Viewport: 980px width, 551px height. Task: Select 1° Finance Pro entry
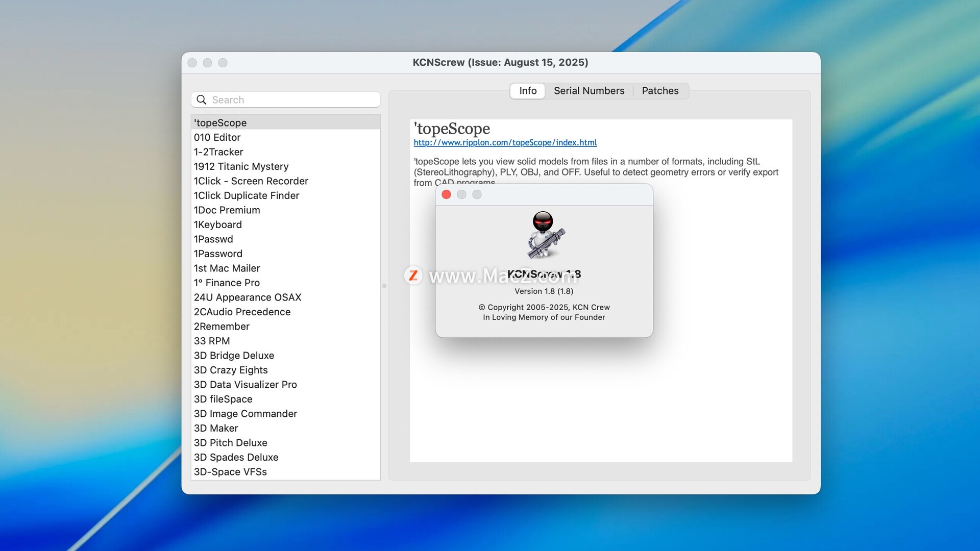(286, 283)
